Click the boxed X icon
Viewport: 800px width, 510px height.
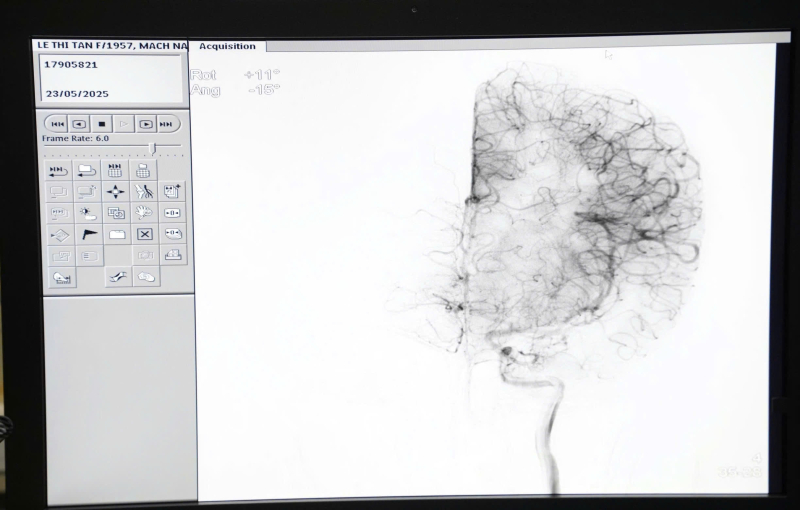click(144, 234)
